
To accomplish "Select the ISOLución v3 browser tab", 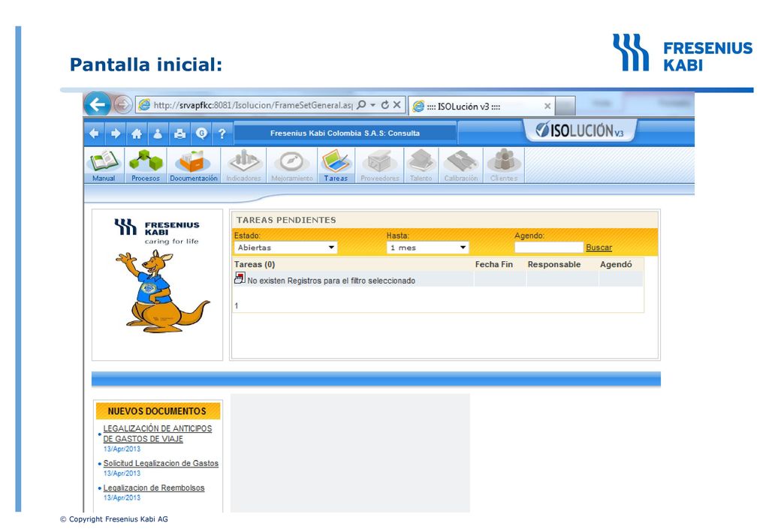I will (x=481, y=106).
